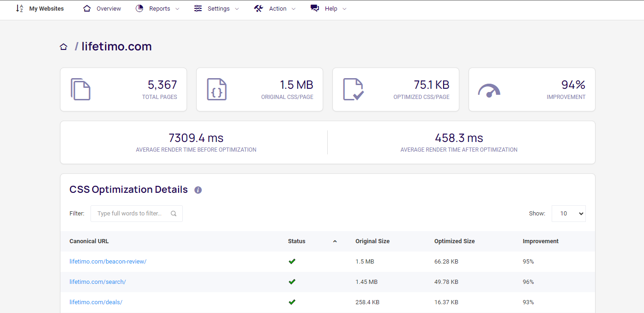Screen dimensions: 644x313
Task: Click the Overview home icon
Action: coord(87,8)
